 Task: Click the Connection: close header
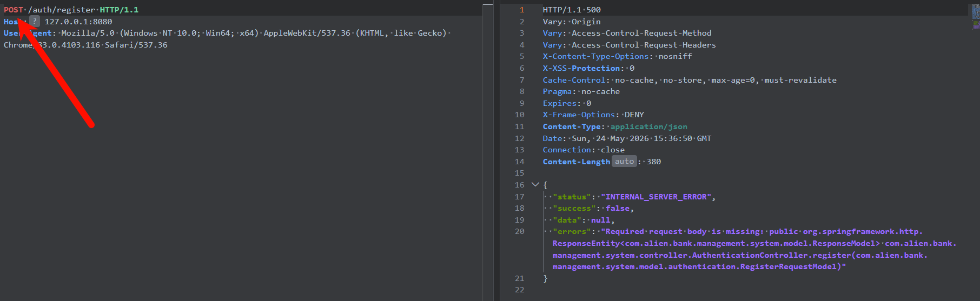coord(584,150)
